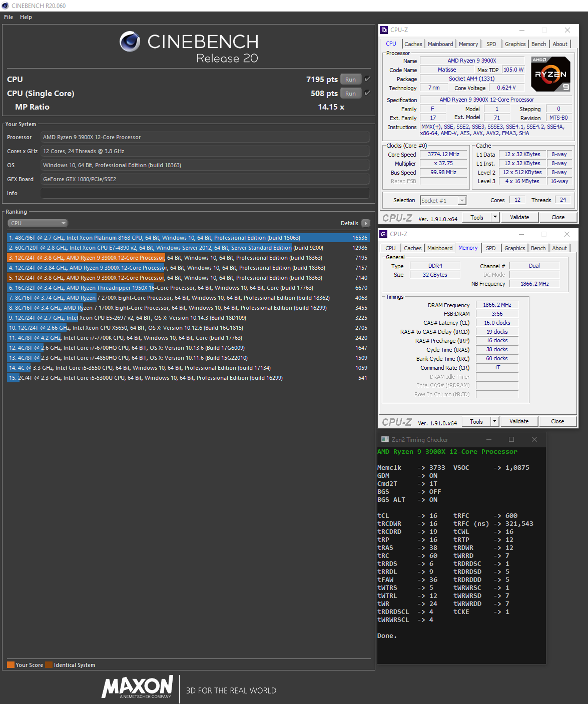Viewport: 588px width, 704px height.
Task: Click the brown Identical System legend swatch
Action: point(49,665)
